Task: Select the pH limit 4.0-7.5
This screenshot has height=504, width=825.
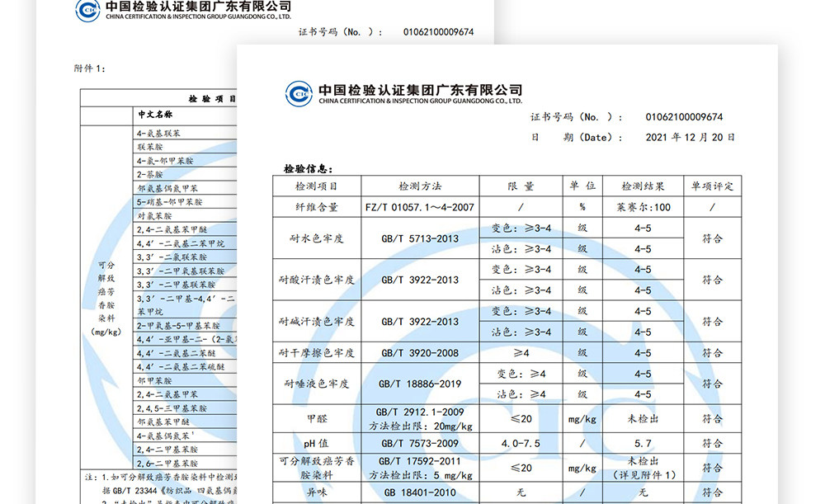Action: pos(521,444)
